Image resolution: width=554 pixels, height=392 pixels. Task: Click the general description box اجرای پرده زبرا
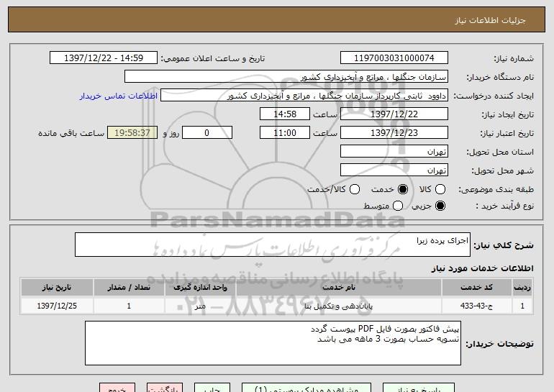273,245
